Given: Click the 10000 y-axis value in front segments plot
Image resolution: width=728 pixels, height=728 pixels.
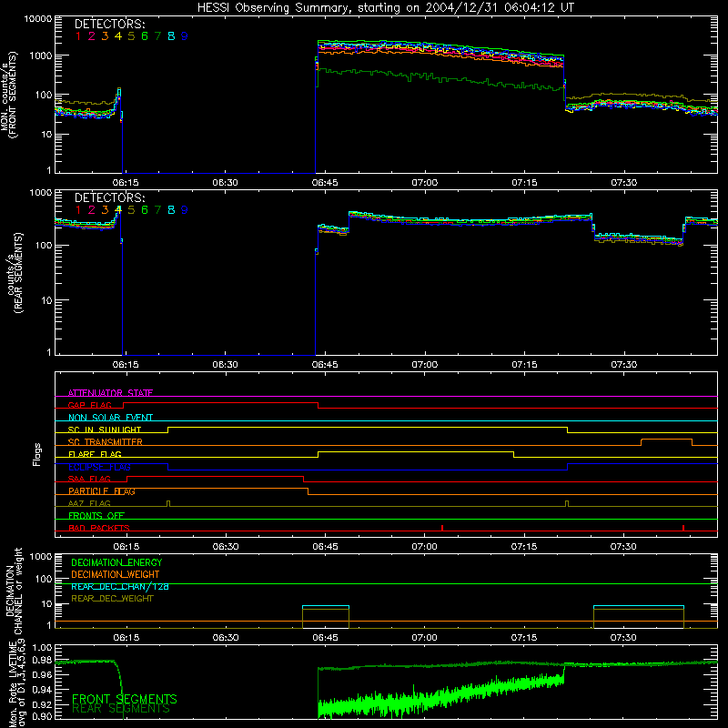Looking at the screenshot, I should tap(38, 18).
